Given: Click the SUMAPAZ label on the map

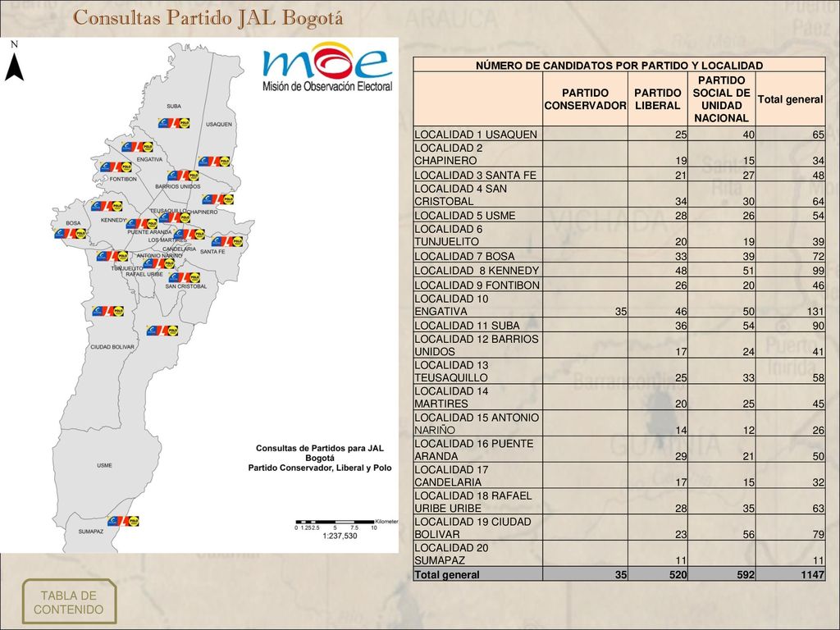Looking at the screenshot, I should tap(90, 532).
